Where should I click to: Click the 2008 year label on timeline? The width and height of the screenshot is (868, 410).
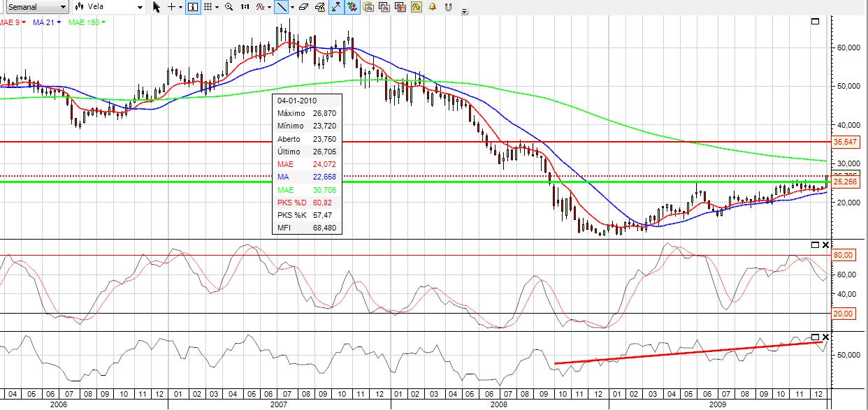tap(500, 404)
